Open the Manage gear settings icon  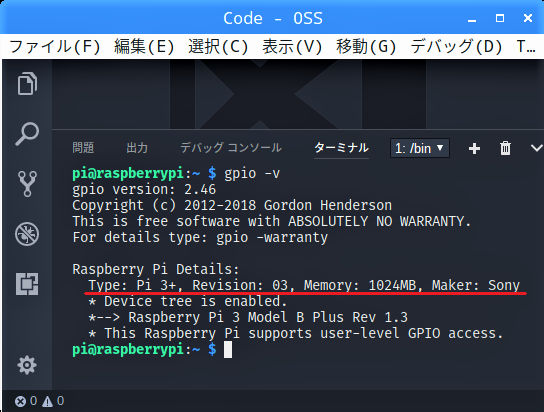tap(27, 365)
